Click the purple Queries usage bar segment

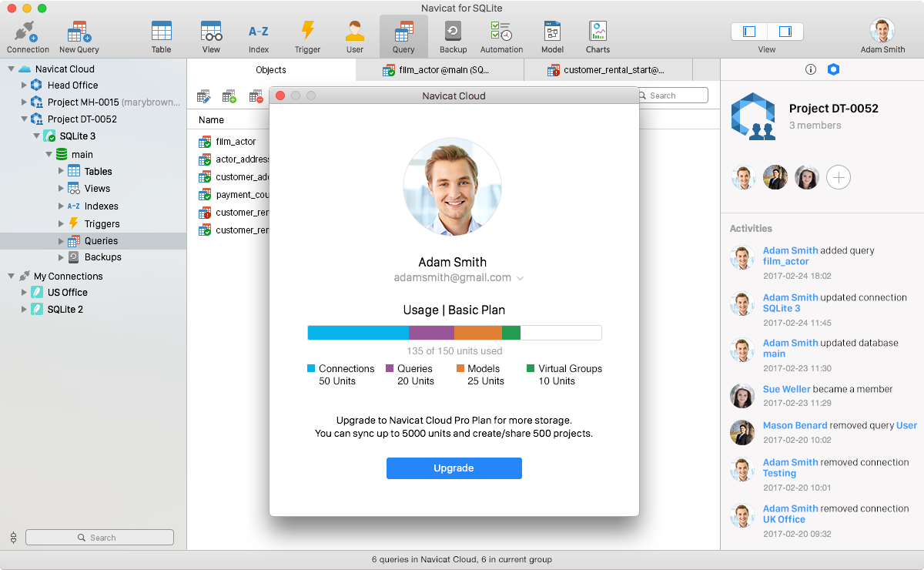(x=431, y=333)
